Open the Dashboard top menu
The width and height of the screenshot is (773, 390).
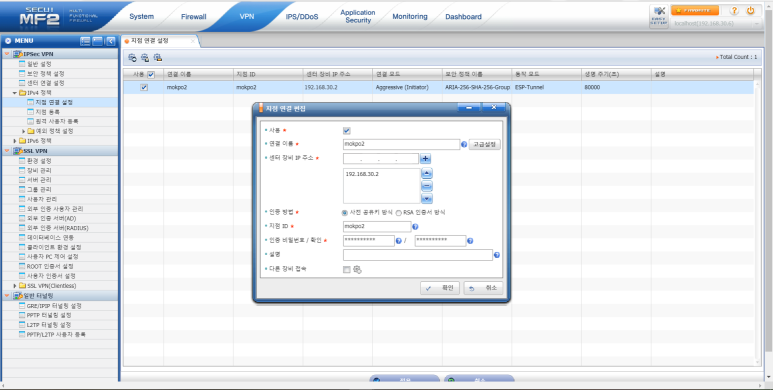coord(463,17)
